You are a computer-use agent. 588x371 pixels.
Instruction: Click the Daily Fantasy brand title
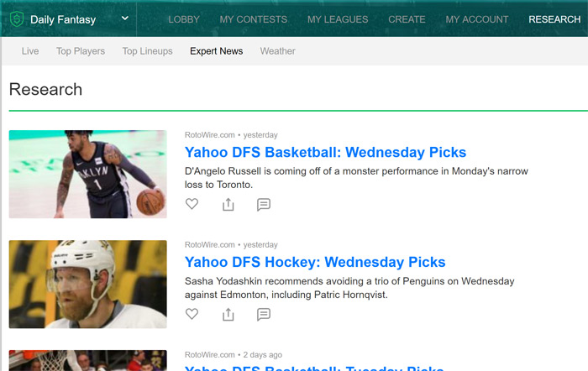click(x=63, y=19)
